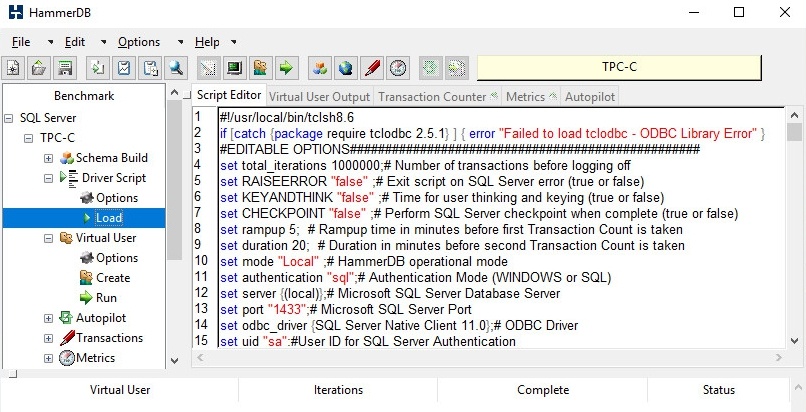The height and width of the screenshot is (412, 806).
Task: Click the dropdown arrow next to Help
Action: click(234, 42)
